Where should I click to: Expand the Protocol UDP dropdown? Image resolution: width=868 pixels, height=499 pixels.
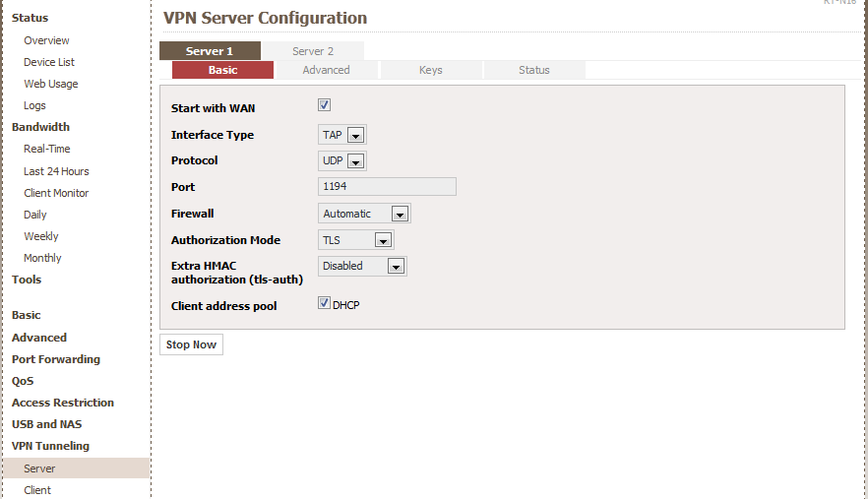coord(342,161)
